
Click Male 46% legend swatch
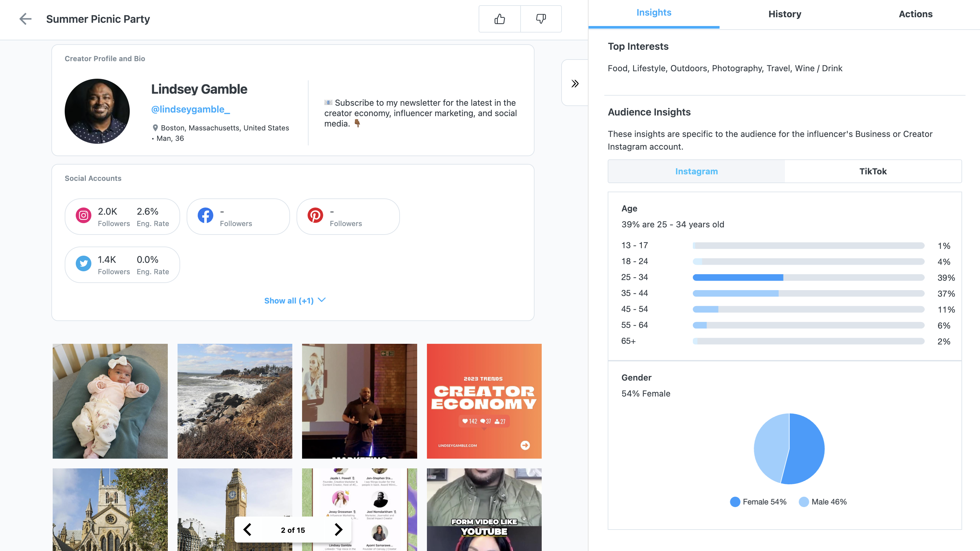tap(804, 502)
